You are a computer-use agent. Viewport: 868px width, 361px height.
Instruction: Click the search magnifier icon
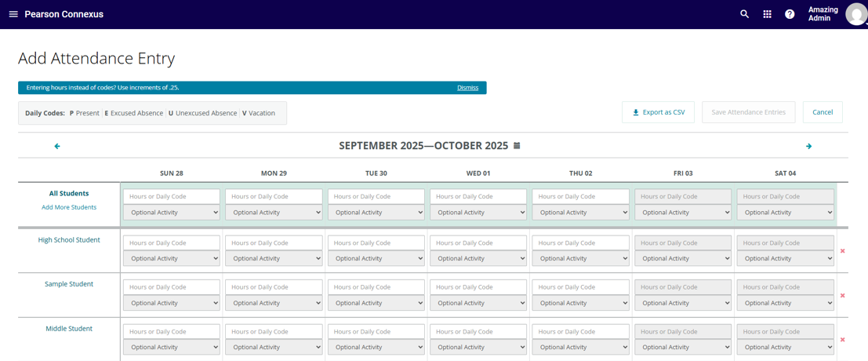coord(744,14)
